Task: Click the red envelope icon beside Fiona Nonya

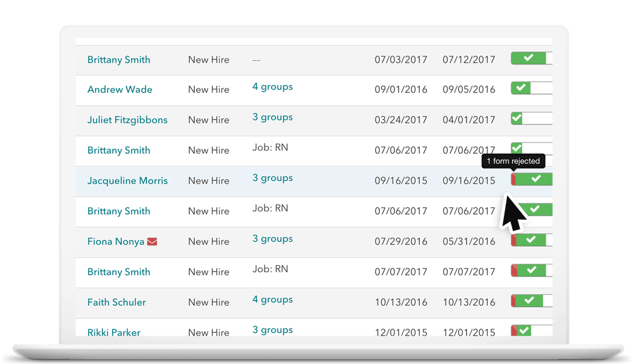Action: [152, 241]
